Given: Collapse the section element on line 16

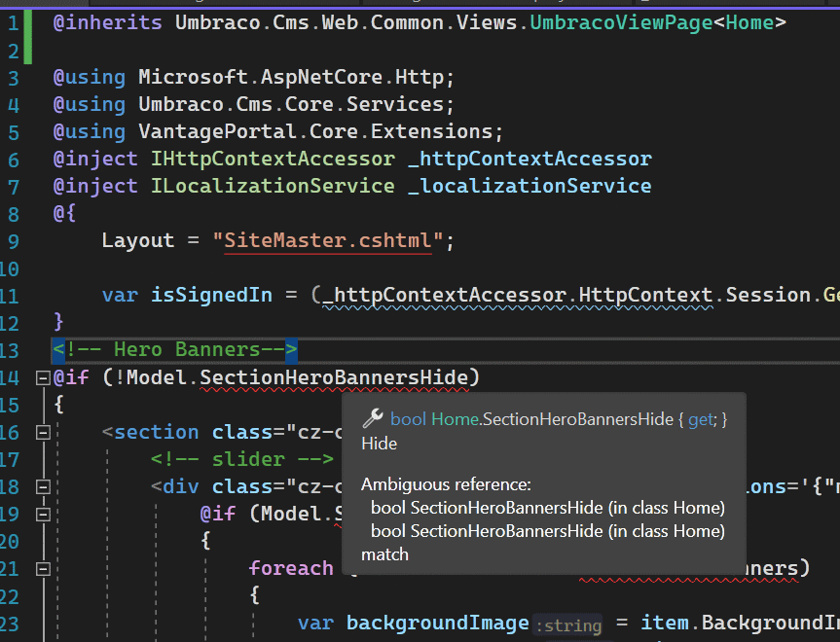Looking at the screenshot, I should click(43, 432).
